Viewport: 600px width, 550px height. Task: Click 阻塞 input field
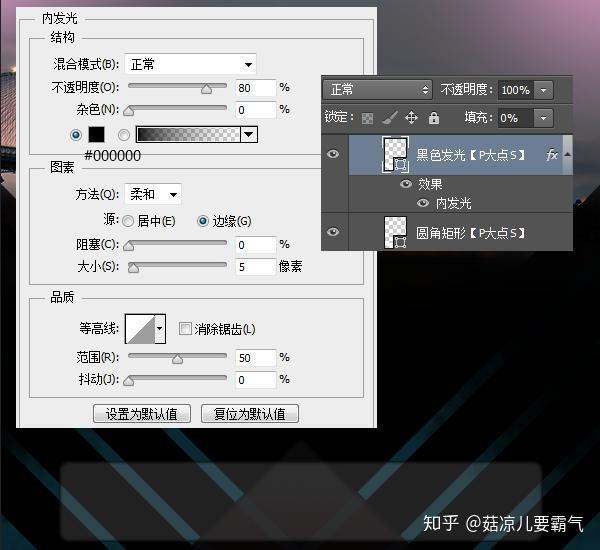click(x=256, y=245)
